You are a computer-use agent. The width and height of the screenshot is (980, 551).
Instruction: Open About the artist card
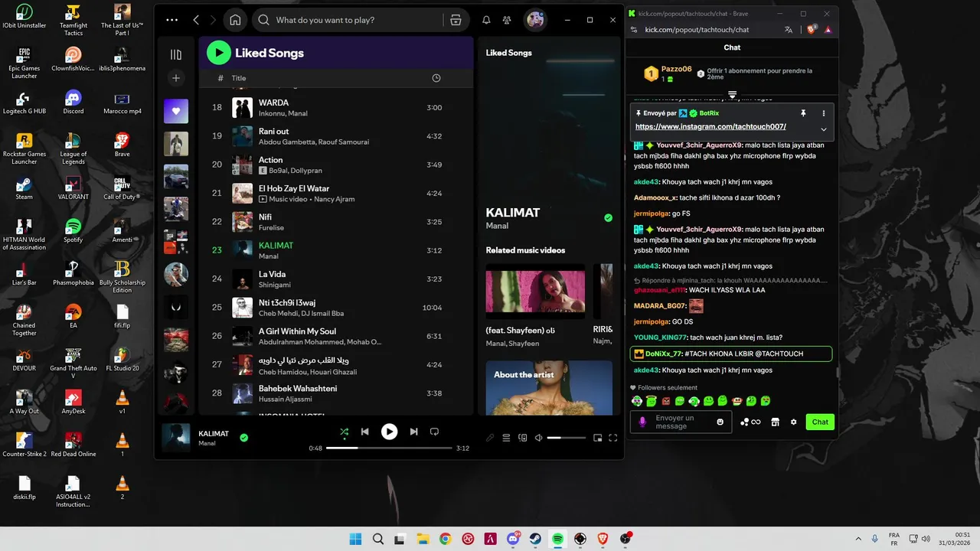[x=549, y=387]
